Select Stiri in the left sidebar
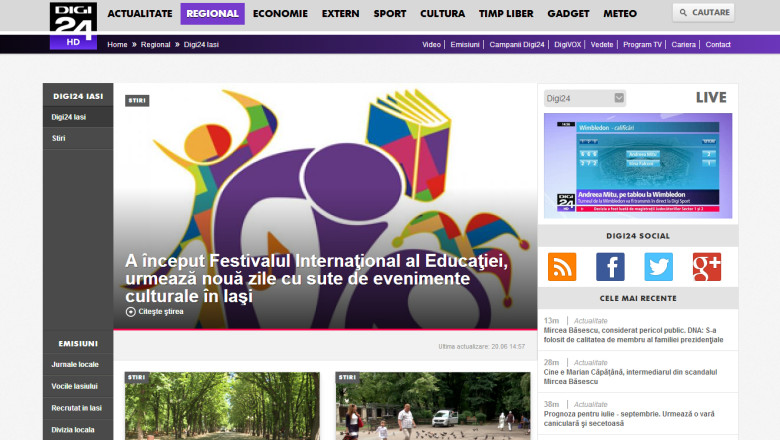This screenshot has height=440, width=780. pyautogui.click(x=59, y=137)
